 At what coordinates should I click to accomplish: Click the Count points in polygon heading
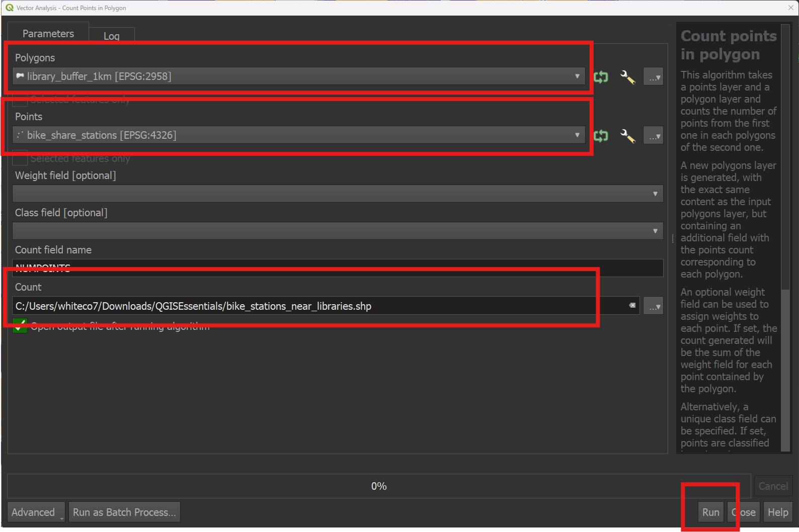point(729,45)
